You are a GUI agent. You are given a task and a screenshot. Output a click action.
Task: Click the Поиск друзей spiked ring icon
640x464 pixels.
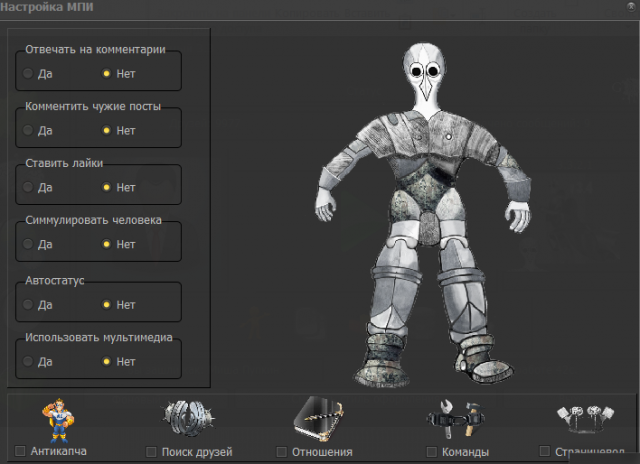coord(188,418)
